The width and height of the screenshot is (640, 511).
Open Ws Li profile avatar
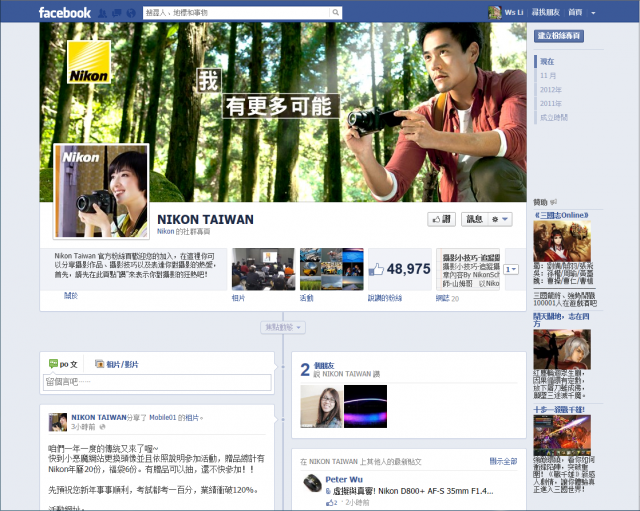[x=495, y=13]
